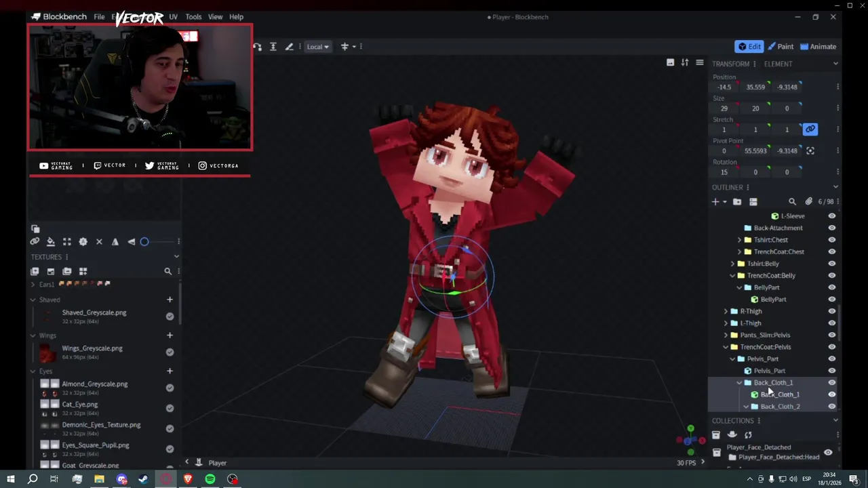This screenshot has width=868, height=488.
Task: Toggle visibility of the Back-Attachment group
Action: 831,228
